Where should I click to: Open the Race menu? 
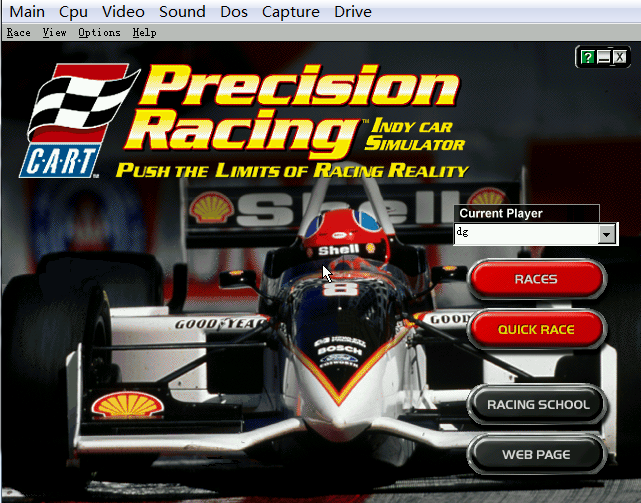[x=18, y=32]
